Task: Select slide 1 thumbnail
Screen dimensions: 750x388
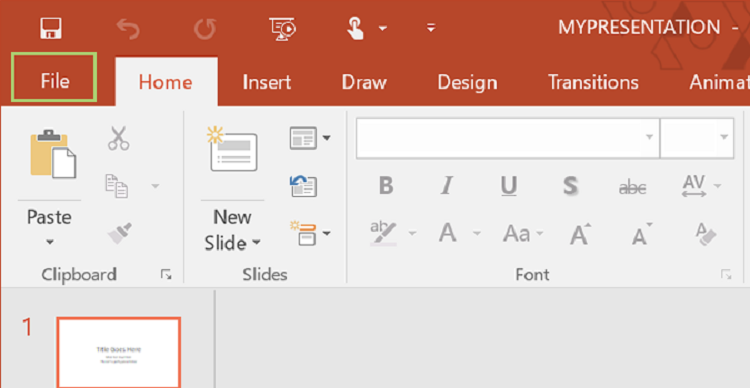Action: pos(119,352)
